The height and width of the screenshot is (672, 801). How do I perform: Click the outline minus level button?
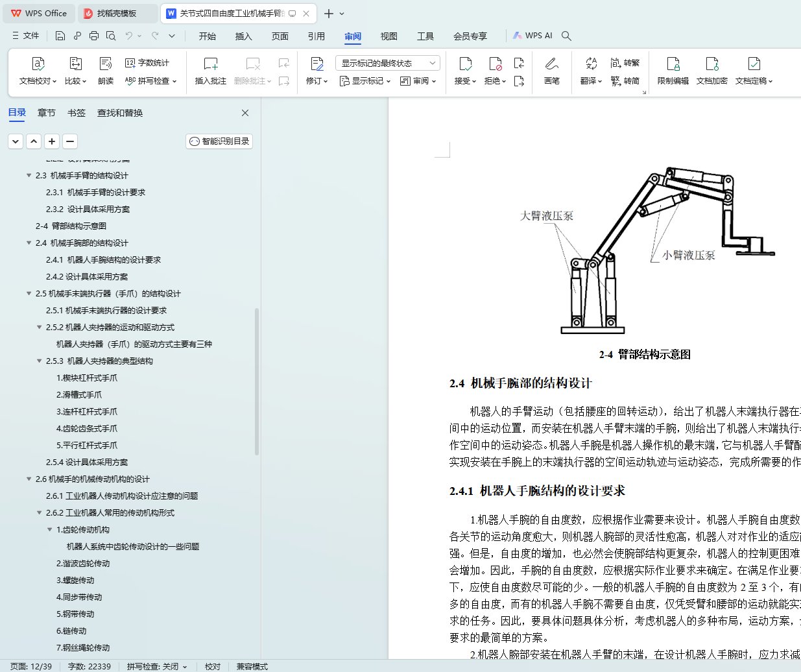[70, 141]
